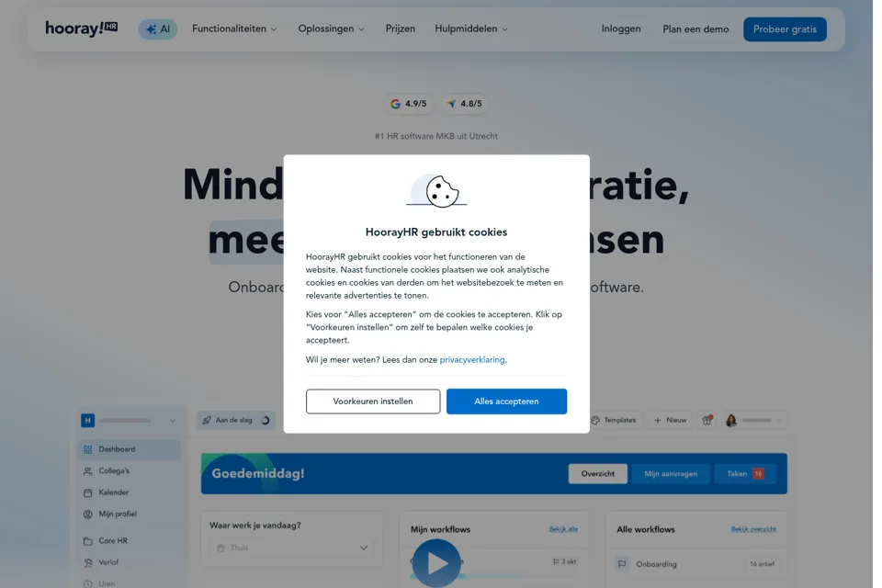Click the user avatar photo
The height and width of the screenshot is (588, 882).
[731, 420]
